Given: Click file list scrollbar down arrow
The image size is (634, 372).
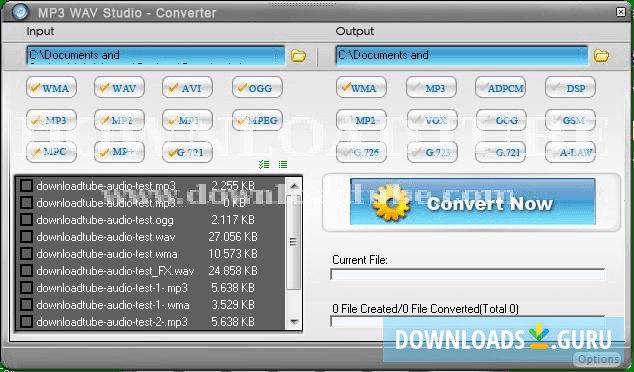Looking at the screenshot, I should (x=294, y=322).
